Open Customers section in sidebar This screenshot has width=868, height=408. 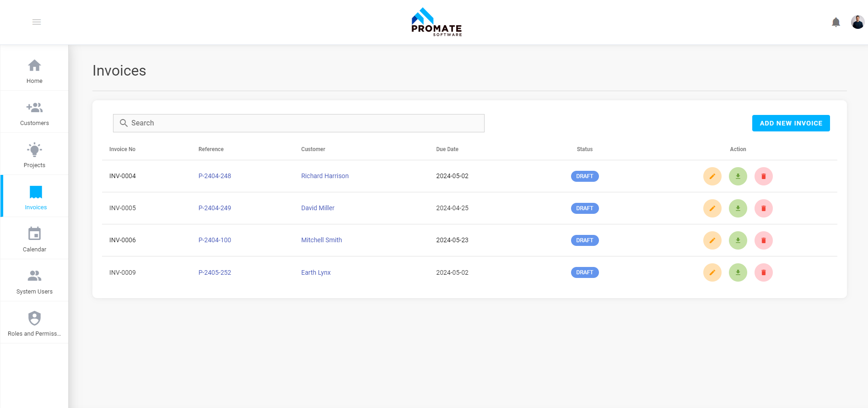tap(34, 113)
